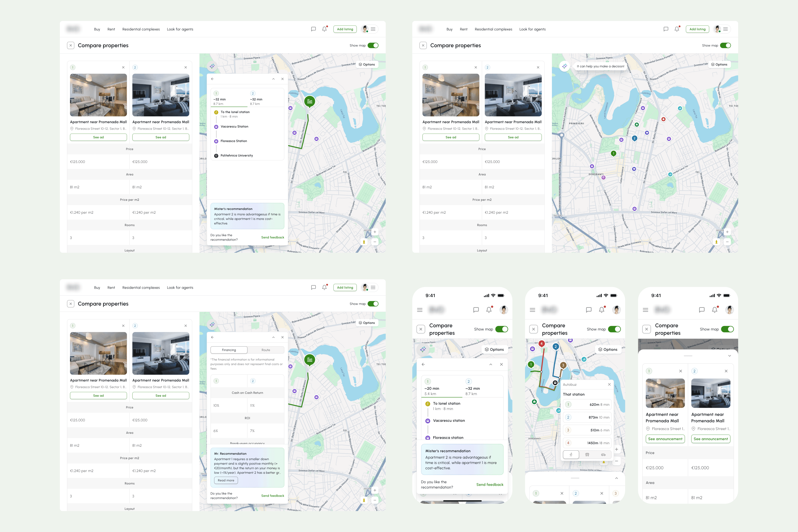Select the bus icon in Autobuz panel
Image resolution: width=798 pixels, height=532 pixels.
587,455
